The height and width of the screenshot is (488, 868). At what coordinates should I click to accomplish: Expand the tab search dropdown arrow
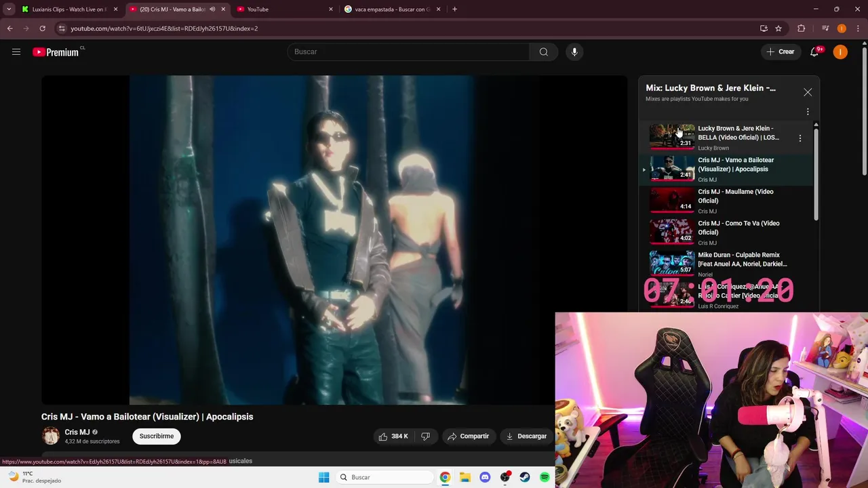coord(9,9)
